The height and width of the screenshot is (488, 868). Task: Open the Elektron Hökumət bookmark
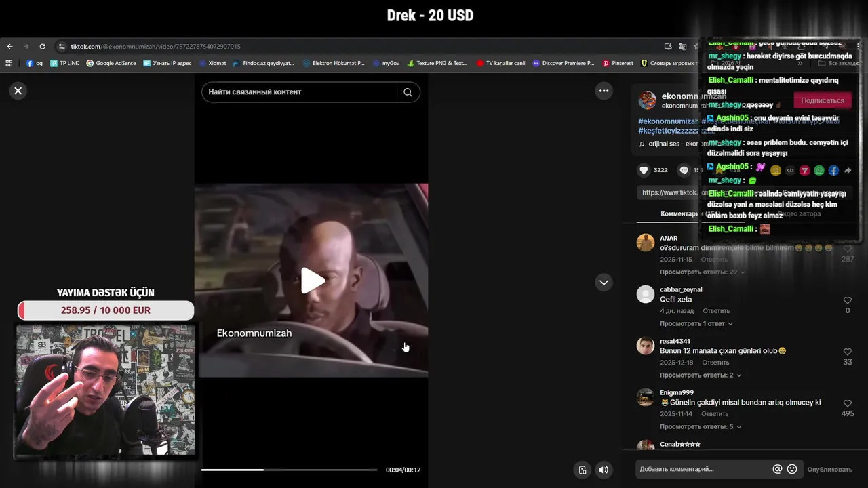tap(334, 63)
